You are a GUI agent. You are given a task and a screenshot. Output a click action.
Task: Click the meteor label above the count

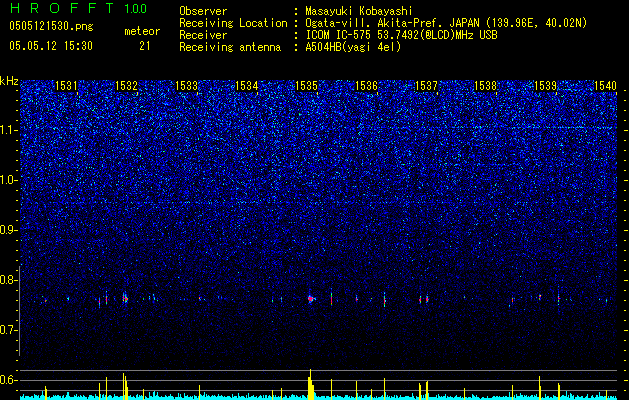[142, 31]
